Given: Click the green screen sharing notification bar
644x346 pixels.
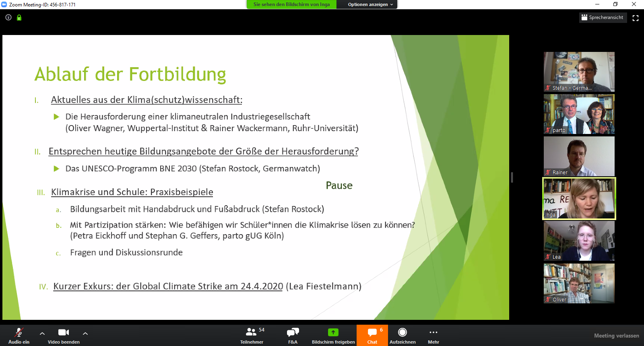Looking at the screenshot, I should [x=291, y=4].
